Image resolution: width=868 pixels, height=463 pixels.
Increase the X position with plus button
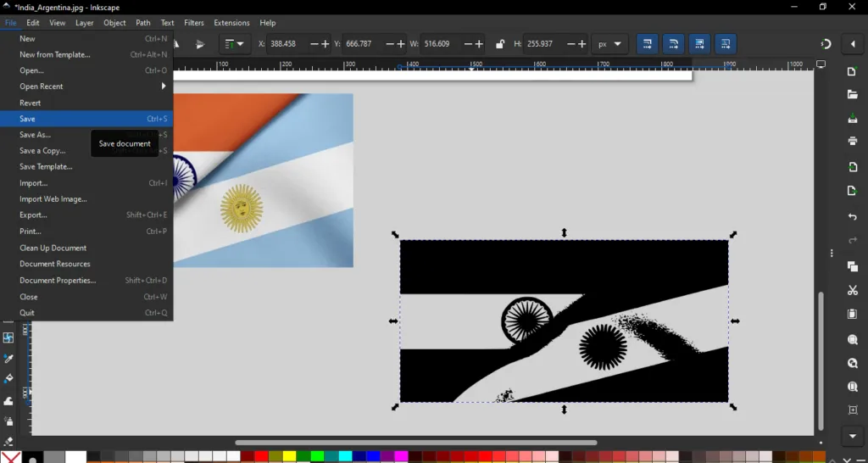click(x=325, y=44)
